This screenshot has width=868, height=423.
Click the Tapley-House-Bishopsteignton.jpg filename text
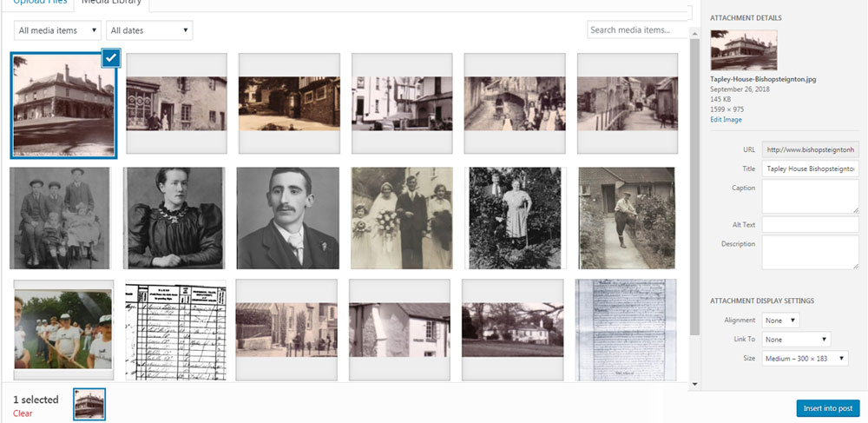[763, 79]
